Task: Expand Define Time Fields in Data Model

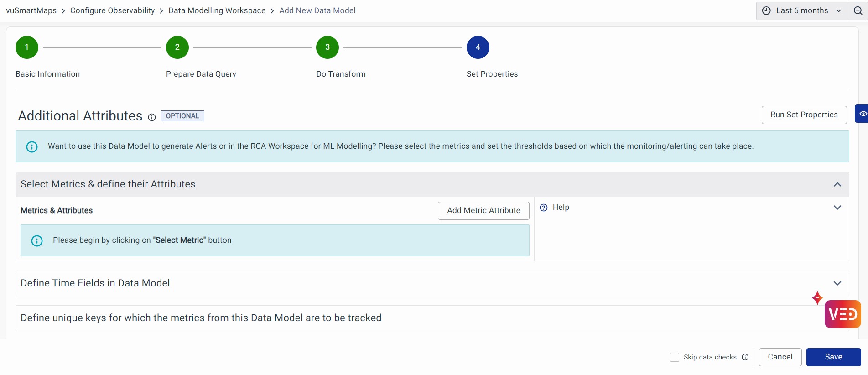Action: click(837, 283)
